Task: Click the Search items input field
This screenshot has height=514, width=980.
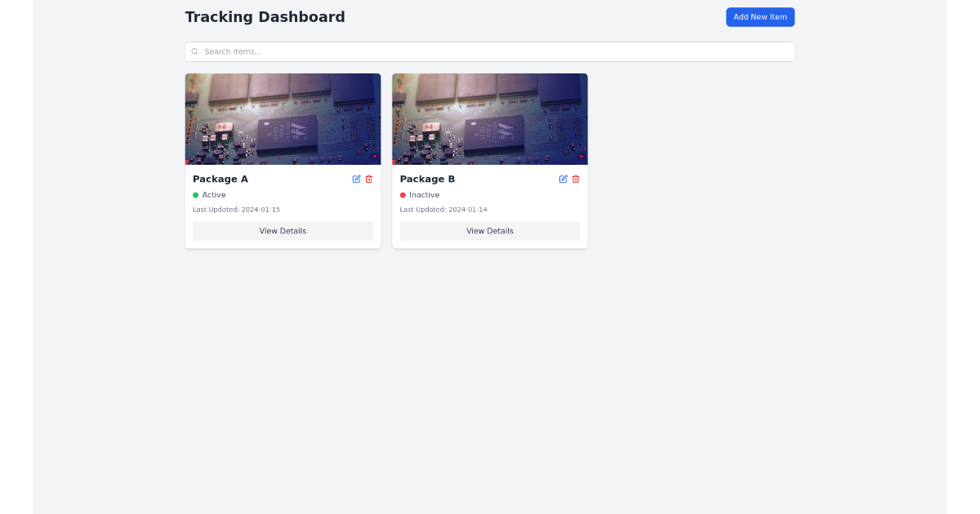Action: [490, 51]
